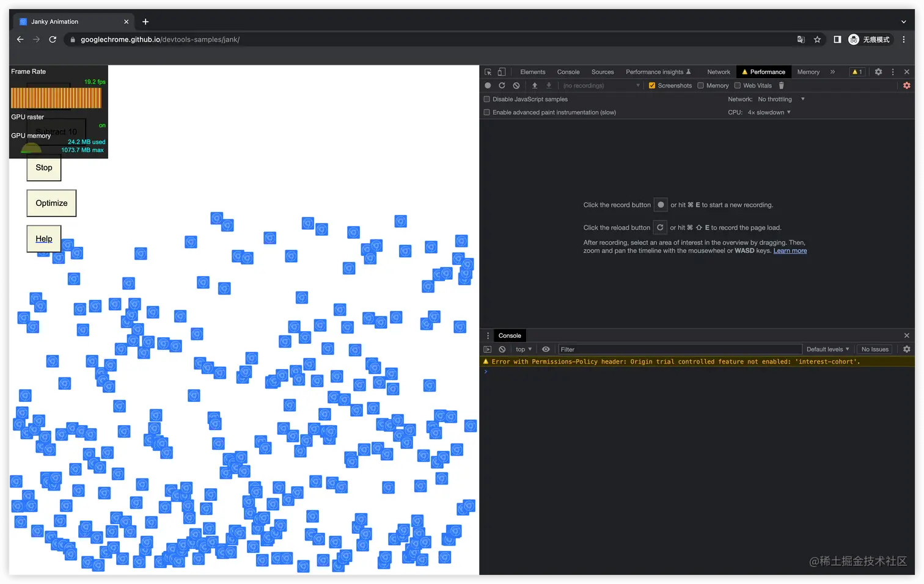This screenshot has height=584, width=924.
Task: Open the (no recordings) profile dropdown
Action: point(601,86)
